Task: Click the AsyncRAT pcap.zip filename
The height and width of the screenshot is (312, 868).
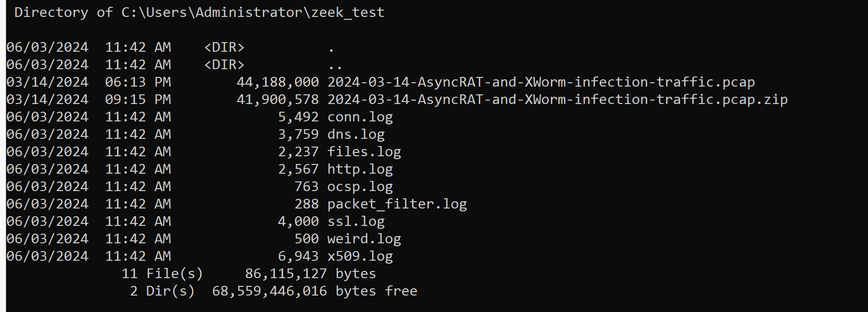Action: (558, 100)
